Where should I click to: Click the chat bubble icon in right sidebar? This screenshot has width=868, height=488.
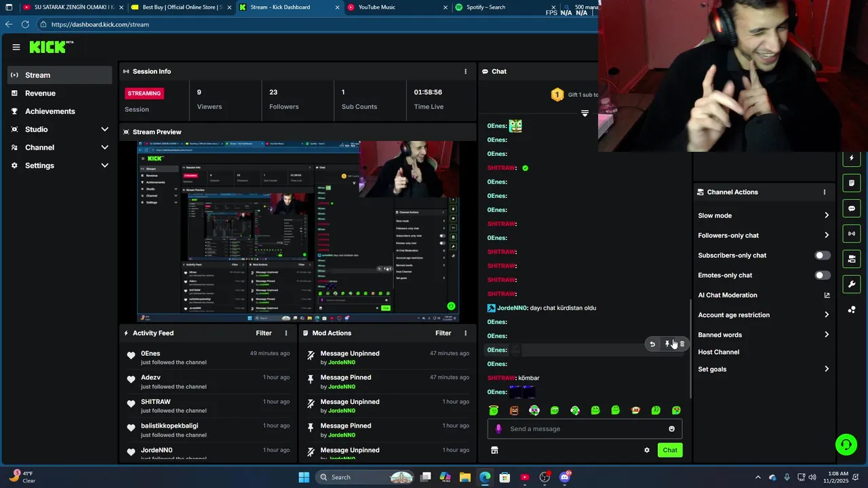click(x=852, y=208)
